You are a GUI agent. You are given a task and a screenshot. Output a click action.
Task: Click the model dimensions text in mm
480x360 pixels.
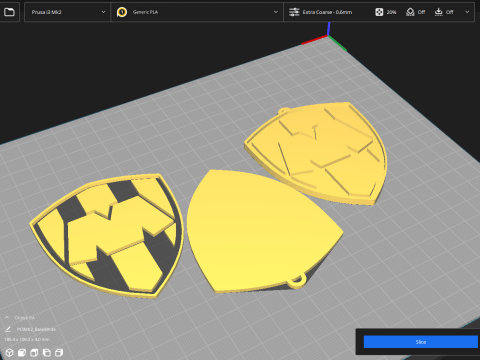click(x=27, y=340)
